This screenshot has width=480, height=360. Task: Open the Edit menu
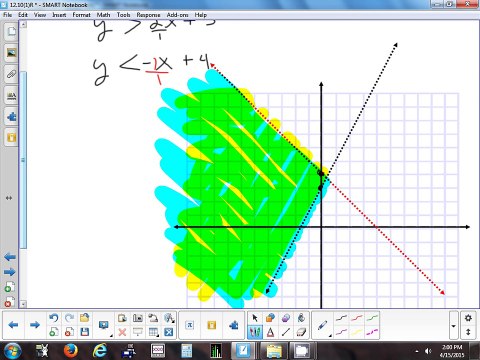point(23,15)
